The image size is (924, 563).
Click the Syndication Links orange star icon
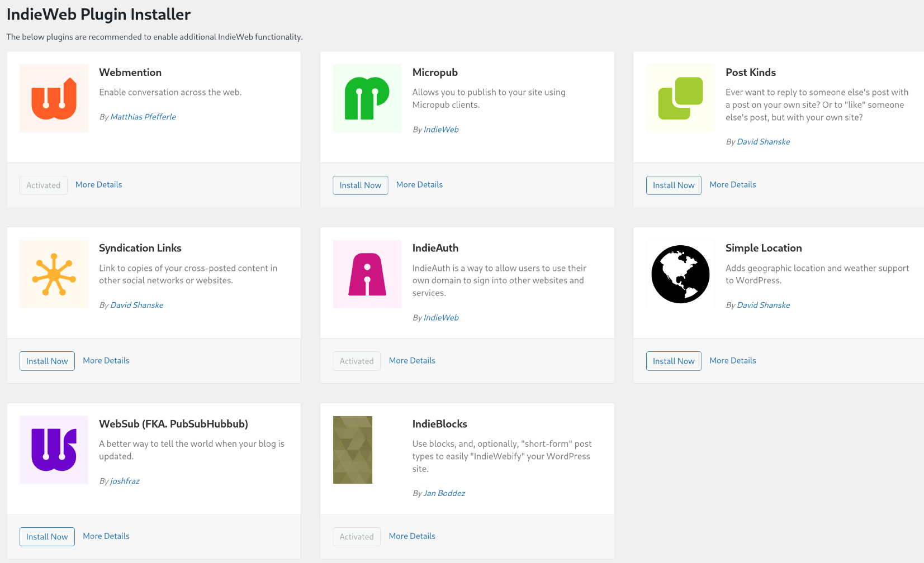pyautogui.click(x=54, y=274)
